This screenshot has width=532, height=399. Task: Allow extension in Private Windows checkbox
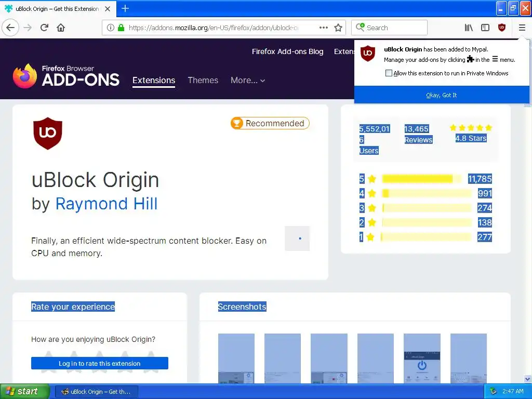[389, 73]
